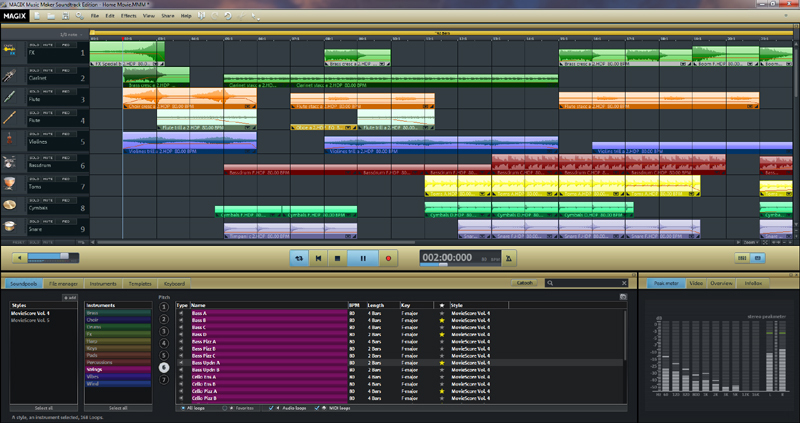Select pitch number 3
The height and width of the screenshot is (423, 800).
[x=164, y=331]
